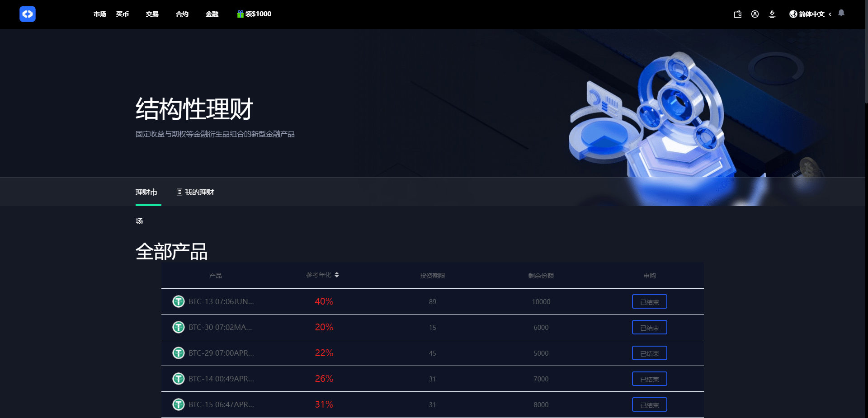Viewport: 868px width, 418px height.
Task: Switch to the 理财市 tab
Action: pyautogui.click(x=147, y=192)
